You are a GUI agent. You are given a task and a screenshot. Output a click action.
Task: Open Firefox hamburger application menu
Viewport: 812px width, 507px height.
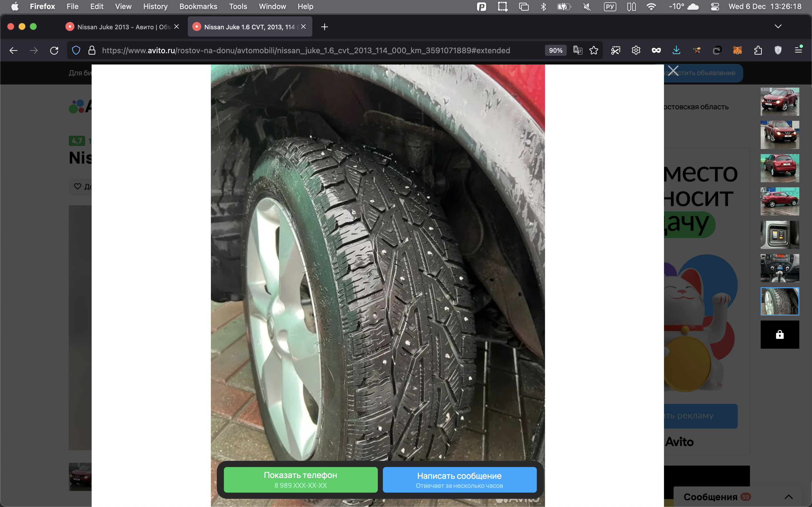point(798,50)
